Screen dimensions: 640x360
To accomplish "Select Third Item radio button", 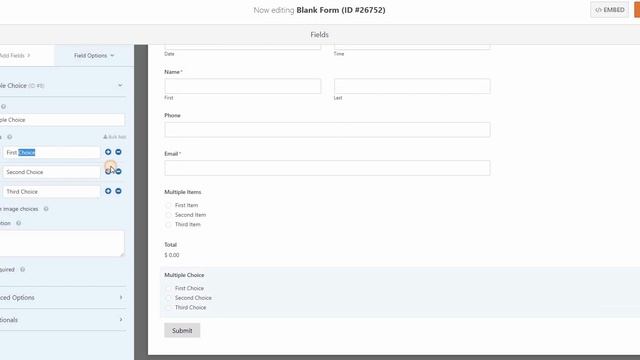I will tap(168, 224).
